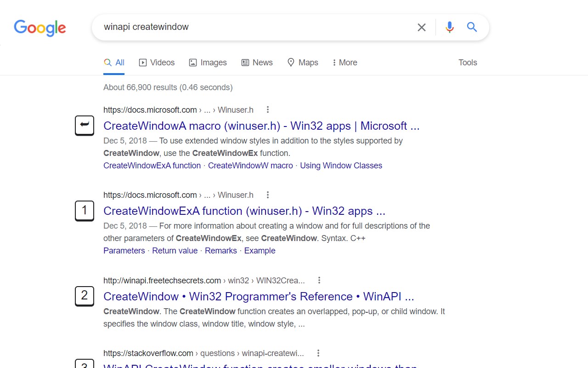The image size is (588, 368).
Task: Open options menu for CreateWindowExA result
Action: click(267, 195)
